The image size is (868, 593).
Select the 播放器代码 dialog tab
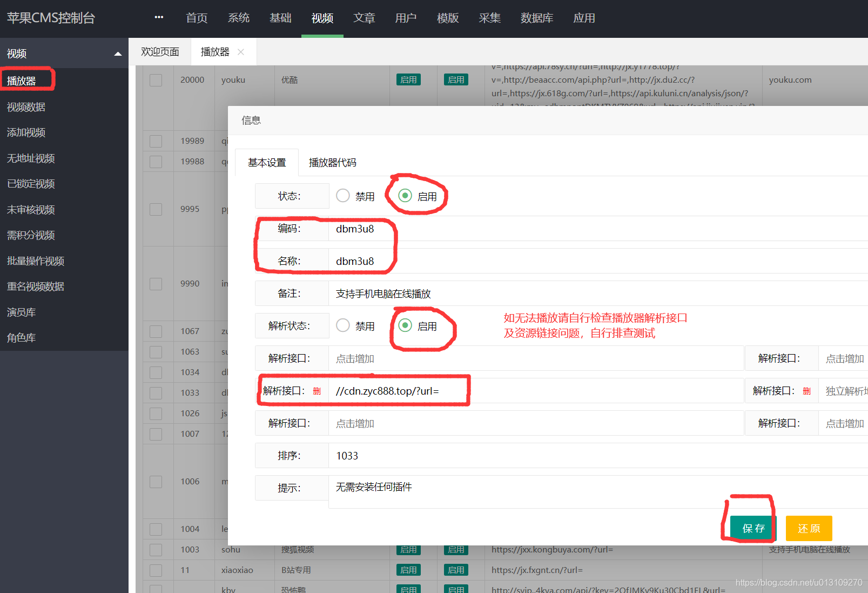(332, 163)
